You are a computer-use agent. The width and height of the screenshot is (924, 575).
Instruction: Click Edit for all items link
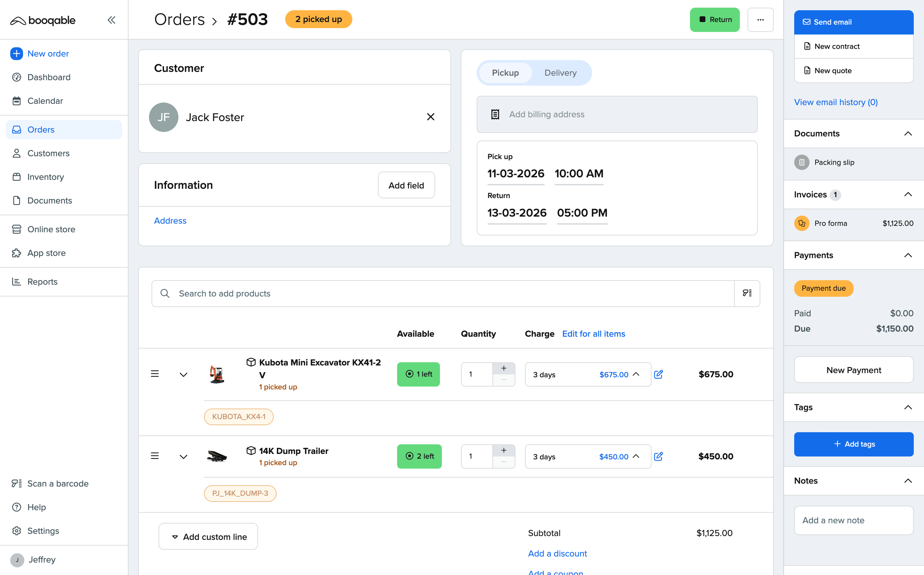(593, 333)
